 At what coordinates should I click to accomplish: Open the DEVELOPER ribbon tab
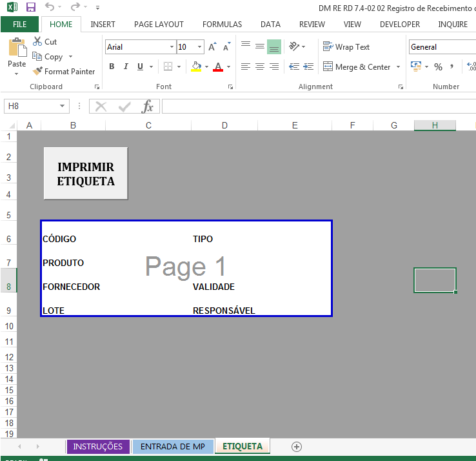[x=400, y=25]
